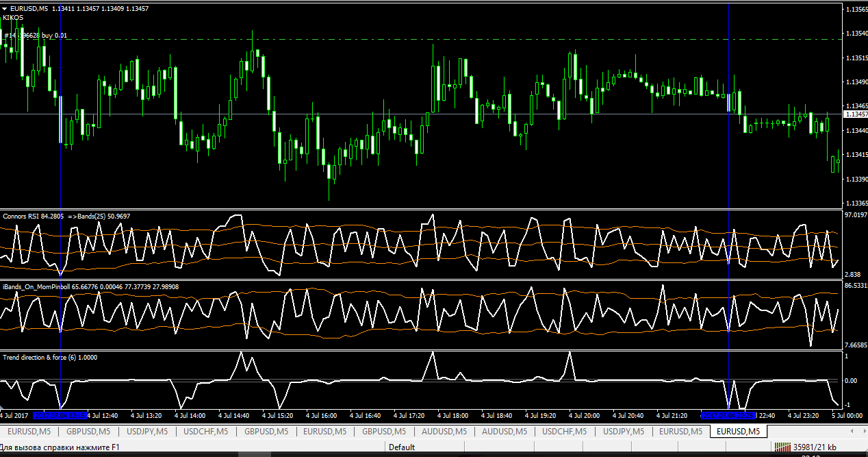
Task: Open the USDJPY,M5 tab between GBPUSD and USDCHF
Action: (146, 432)
